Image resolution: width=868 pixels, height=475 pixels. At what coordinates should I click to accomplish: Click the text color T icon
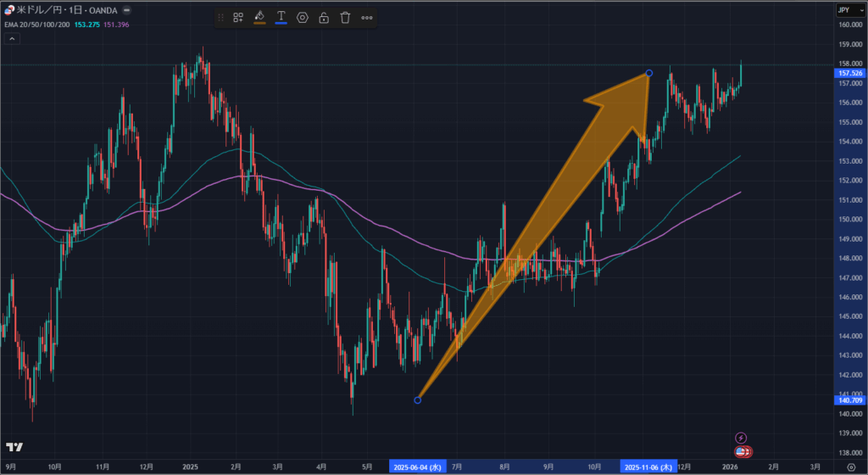pos(281,16)
